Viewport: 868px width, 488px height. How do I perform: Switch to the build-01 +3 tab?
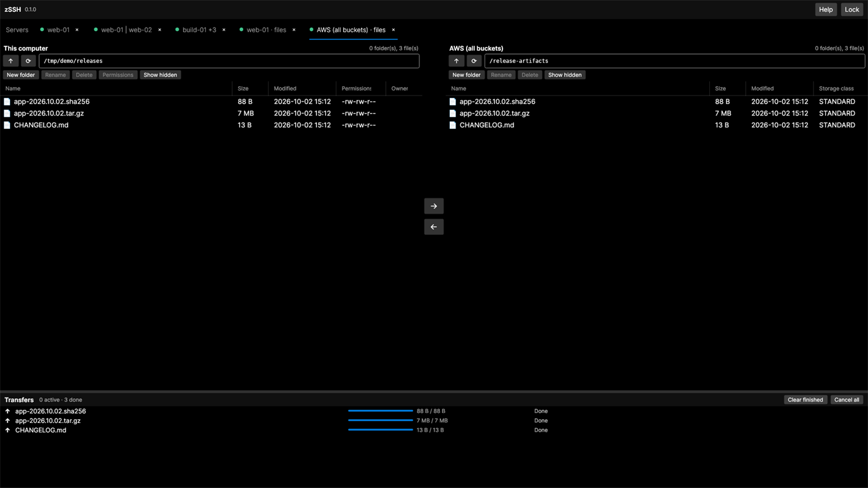coord(199,30)
